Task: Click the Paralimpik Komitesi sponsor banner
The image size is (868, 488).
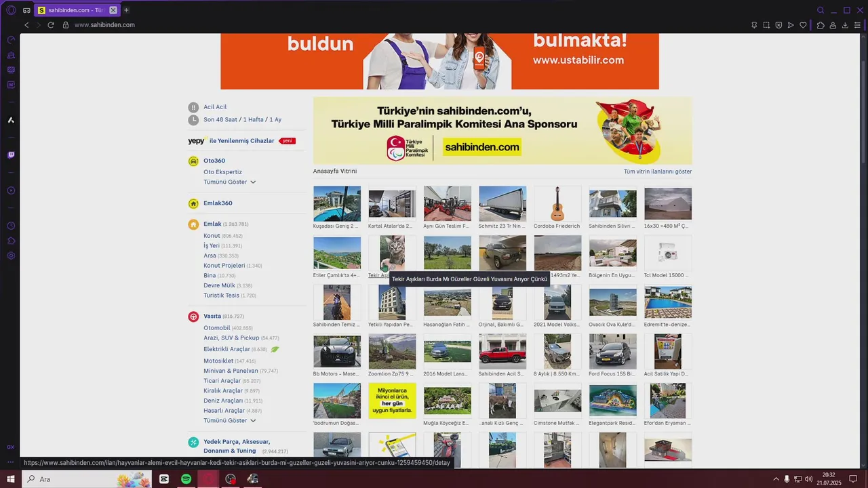Action: 502,131
